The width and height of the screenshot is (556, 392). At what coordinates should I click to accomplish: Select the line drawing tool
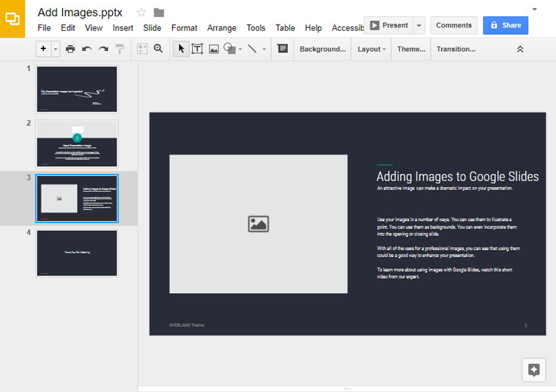coord(252,49)
